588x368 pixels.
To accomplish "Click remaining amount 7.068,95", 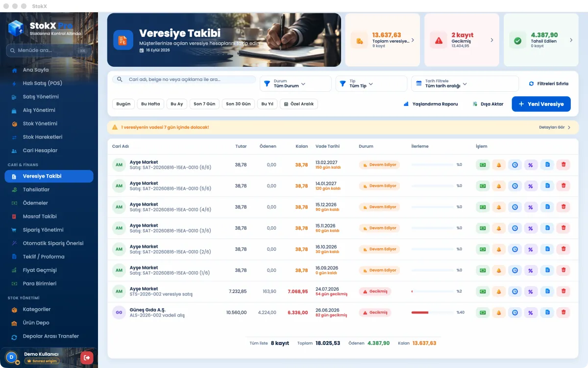I will [298, 291].
